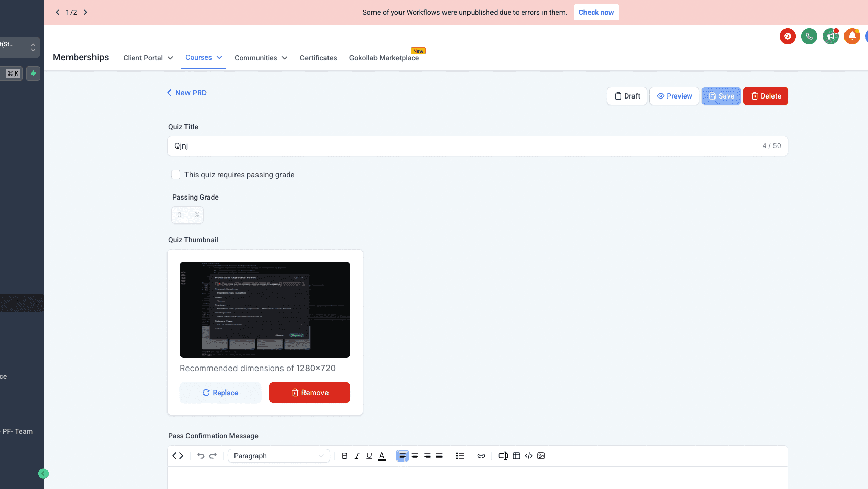Open the Paragraph style dropdown
Screen dimensions: 868x489
(x=279, y=456)
